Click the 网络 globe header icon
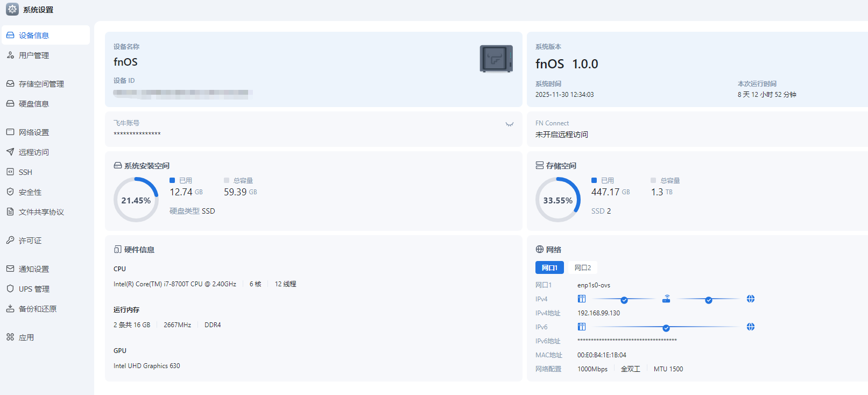This screenshot has height=395, width=868. (540, 249)
